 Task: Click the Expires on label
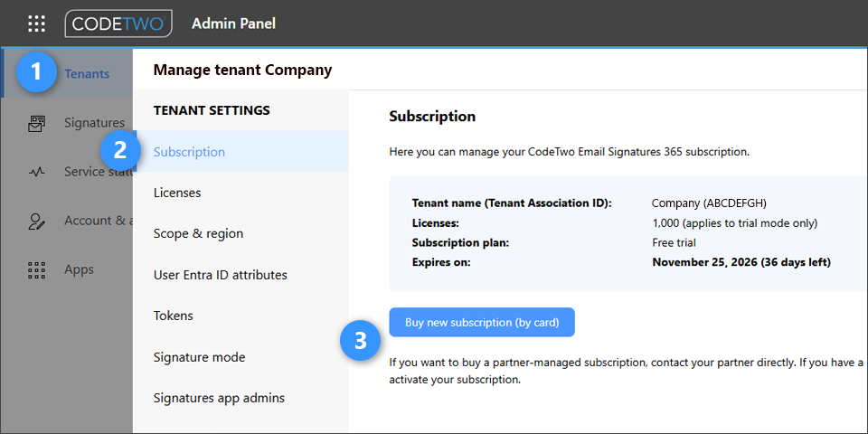pyautogui.click(x=441, y=262)
